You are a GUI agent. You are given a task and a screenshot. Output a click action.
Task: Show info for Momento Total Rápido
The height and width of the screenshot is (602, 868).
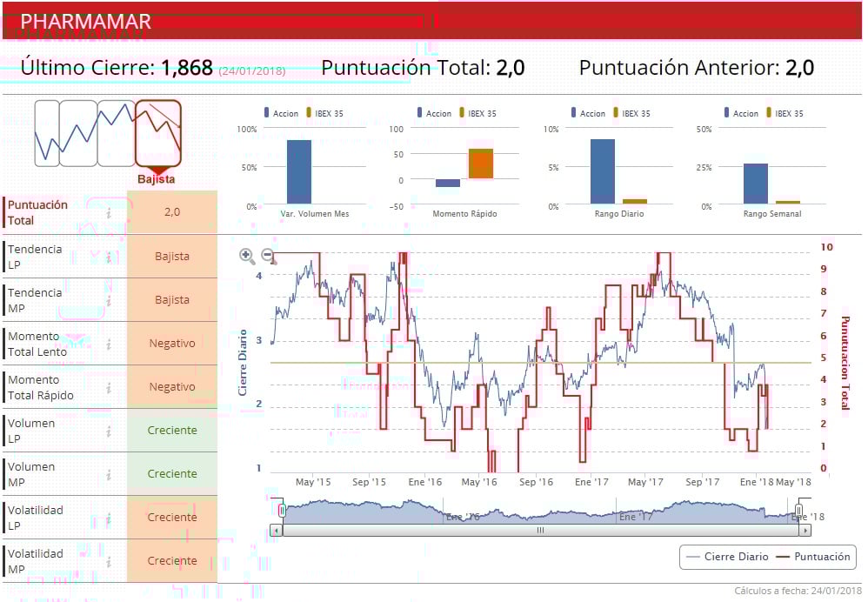coord(109,388)
